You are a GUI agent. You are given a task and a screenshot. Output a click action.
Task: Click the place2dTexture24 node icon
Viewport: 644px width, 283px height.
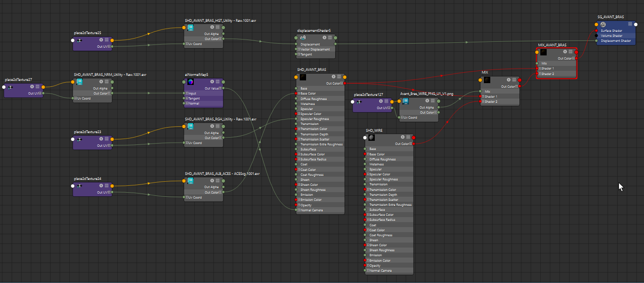[79, 186]
